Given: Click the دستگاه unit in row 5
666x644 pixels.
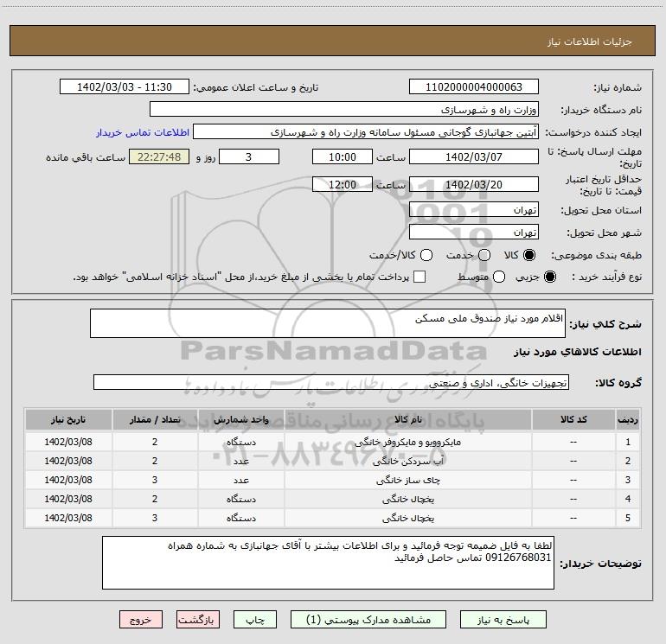Looking at the screenshot, I should click(240, 518).
